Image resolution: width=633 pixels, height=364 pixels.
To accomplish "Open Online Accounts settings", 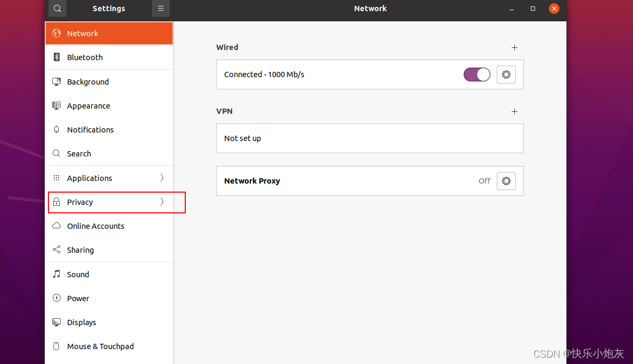I will [109, 226].
